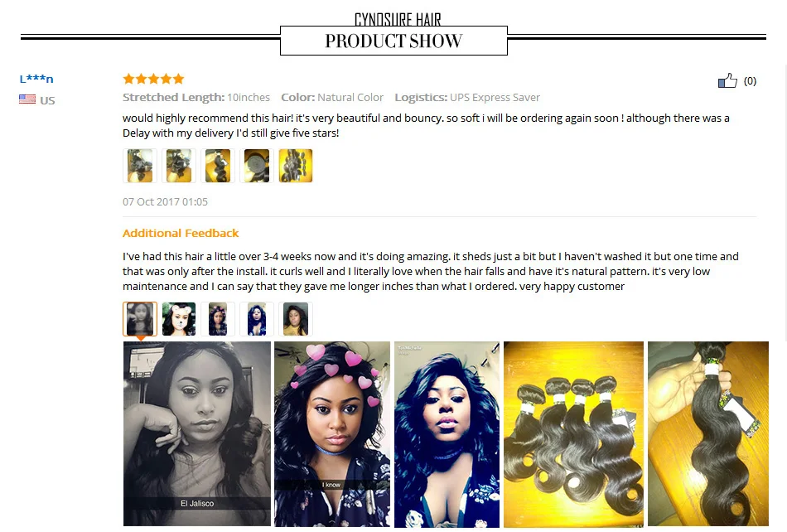Click the thumbs-up like icon
Image resolution: width=787 pixels, height=532 pixels.
(x=727, y=81)
